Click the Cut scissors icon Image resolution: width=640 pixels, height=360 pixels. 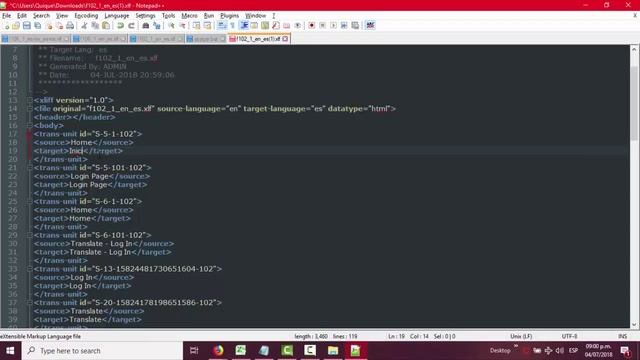click(x=84, y=25)
